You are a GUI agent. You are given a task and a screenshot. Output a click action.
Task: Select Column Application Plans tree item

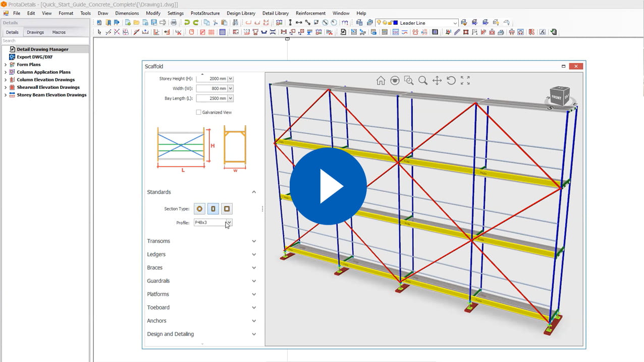(x=43, y=72)
